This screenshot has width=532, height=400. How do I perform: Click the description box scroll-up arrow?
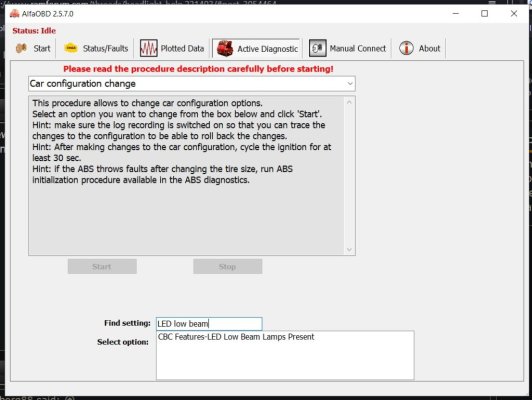click(x=349, y=102)
